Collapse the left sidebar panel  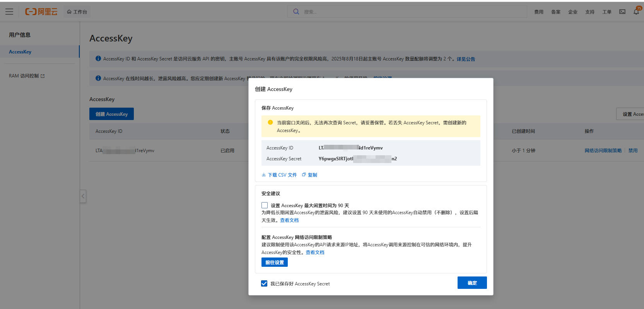pyautogui.click(x=83, y=196)
